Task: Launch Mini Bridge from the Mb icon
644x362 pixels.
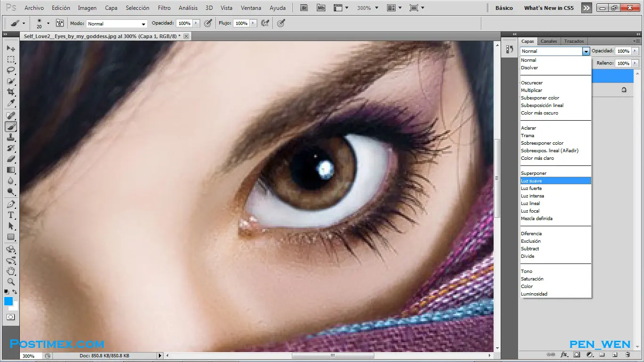Action: point(321,8)
